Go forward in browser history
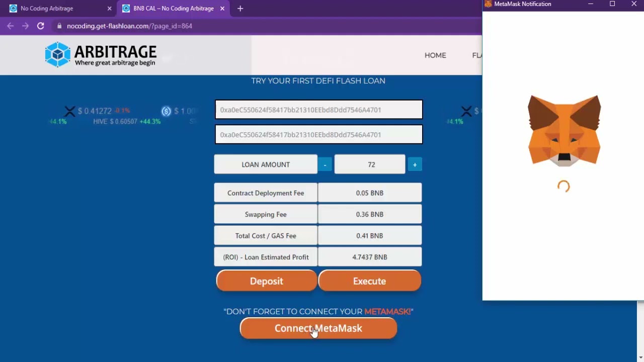 [x=25, y=26]
